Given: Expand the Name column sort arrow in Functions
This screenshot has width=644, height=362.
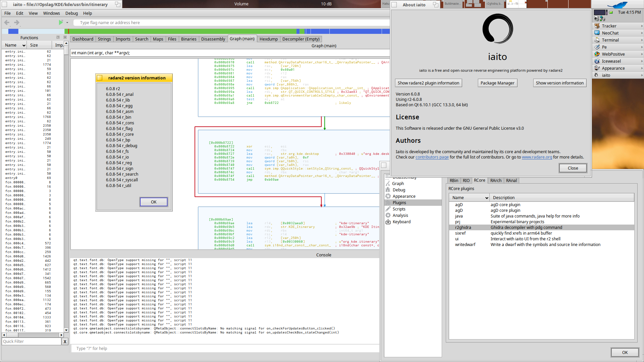Looking at the screenshot, I should click(x=24, y=45).
